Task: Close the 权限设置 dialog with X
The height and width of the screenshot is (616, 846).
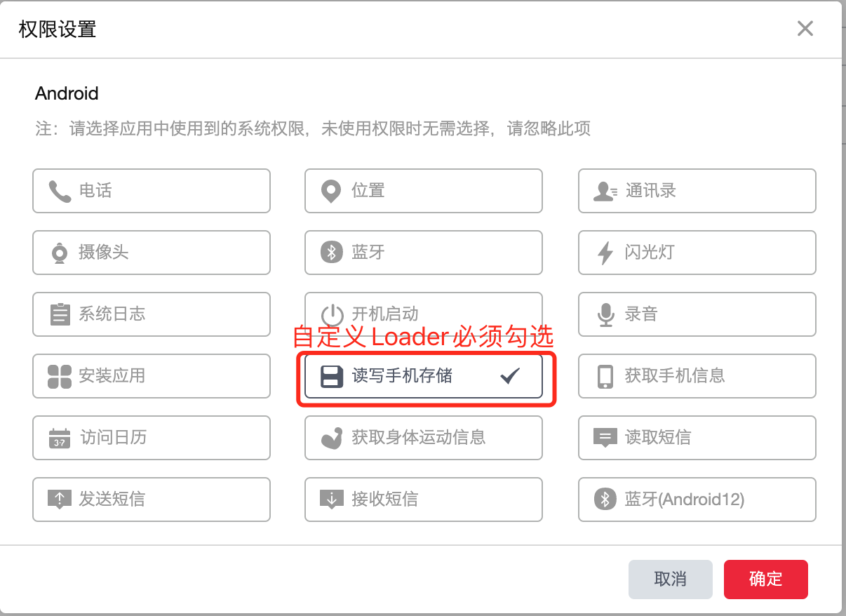Action: pyautogui.click(x=805, y=29)
